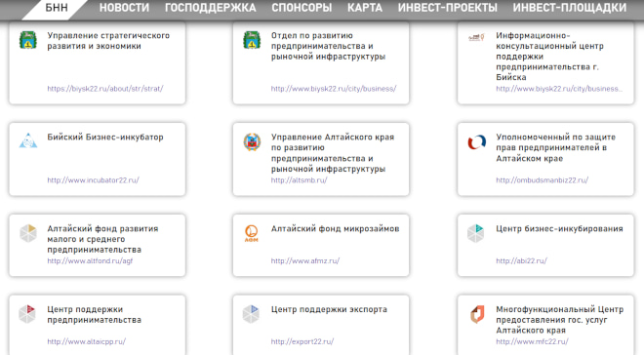Open link https://biysk22.ru/about/str/strat/
This screenshot has height=355, width=644.
(x=105, y=88)
